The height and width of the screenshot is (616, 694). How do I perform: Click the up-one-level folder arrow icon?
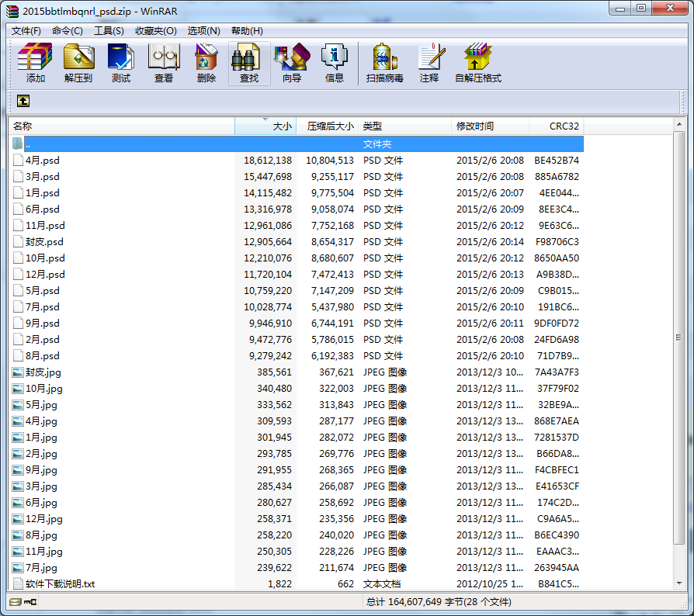(23, 101)
